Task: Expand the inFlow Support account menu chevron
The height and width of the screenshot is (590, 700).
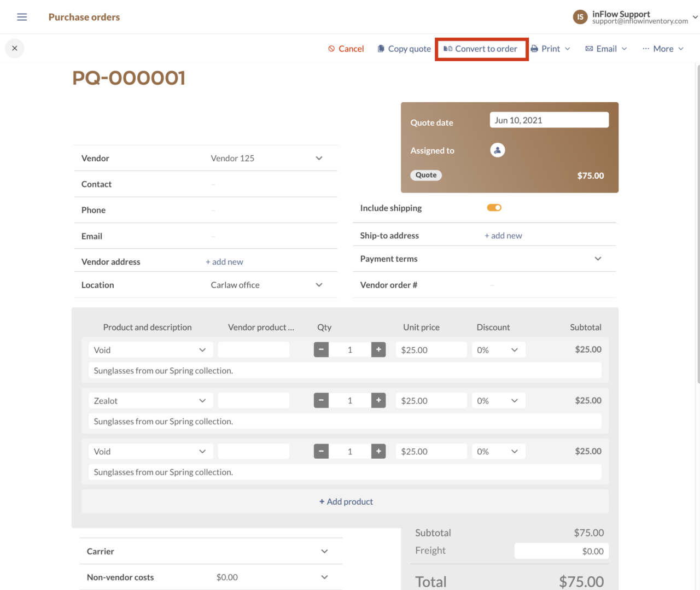Action: (695, 17)
